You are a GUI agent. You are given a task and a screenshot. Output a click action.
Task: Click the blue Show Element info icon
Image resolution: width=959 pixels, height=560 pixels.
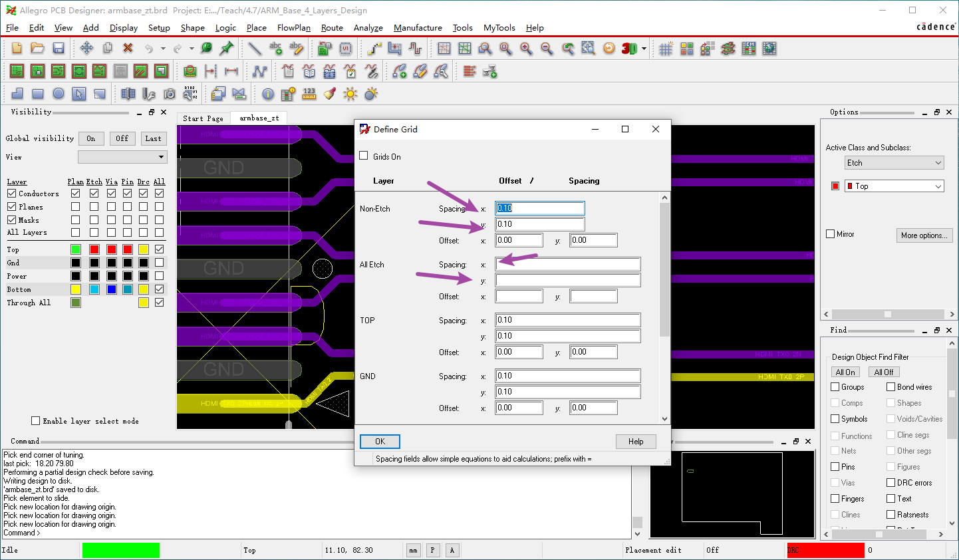click(x=268, y=94)
